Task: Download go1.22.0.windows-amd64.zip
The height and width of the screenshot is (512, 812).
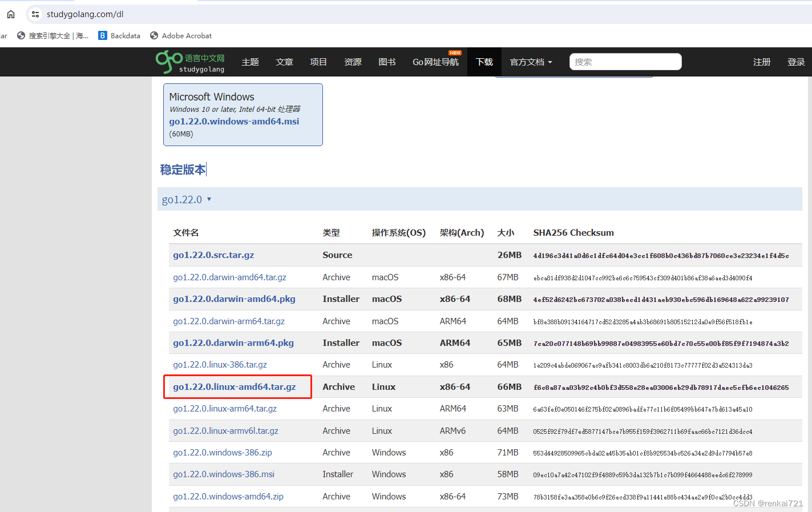Action: click(x=228, y=496)
